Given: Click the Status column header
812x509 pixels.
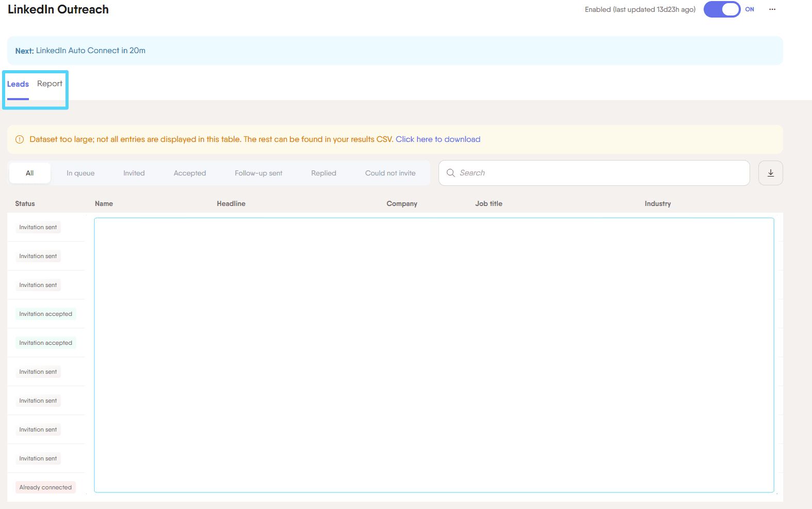Looking at the screenshot, I should pyautogui.click(x=25, y=203).
